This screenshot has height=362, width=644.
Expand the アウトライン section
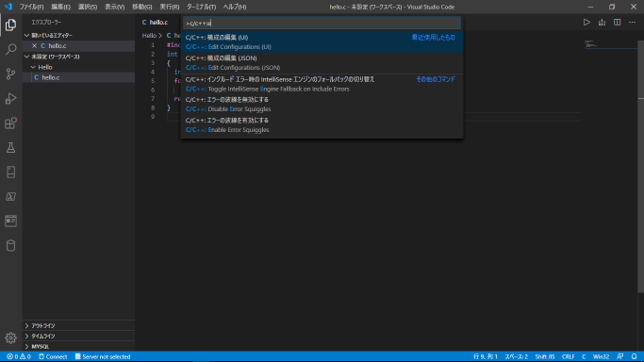tap(78, 325)
